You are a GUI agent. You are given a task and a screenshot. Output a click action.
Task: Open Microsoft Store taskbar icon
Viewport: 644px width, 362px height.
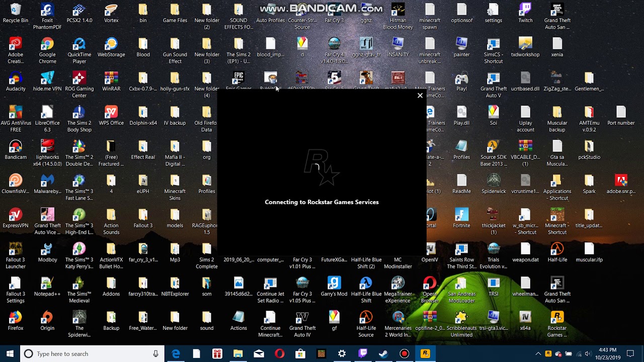[300, 353]
